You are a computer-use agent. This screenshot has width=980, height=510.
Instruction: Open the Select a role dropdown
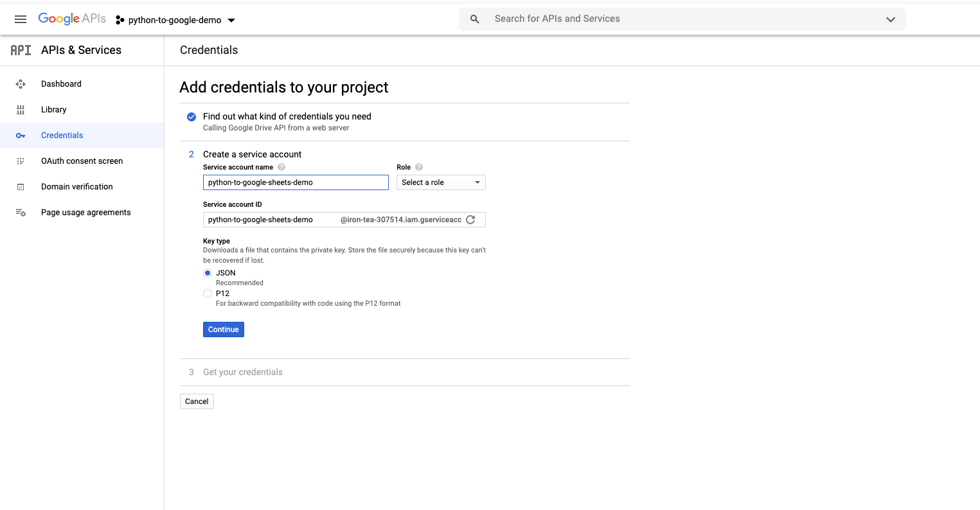440,182
